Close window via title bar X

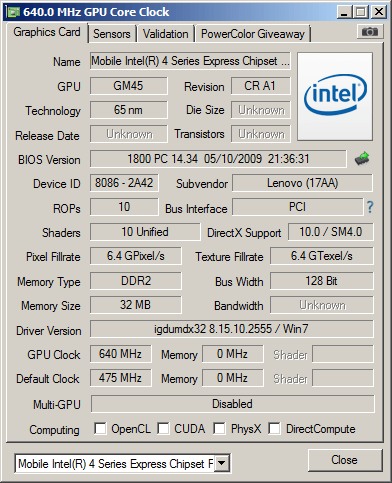(379, 12)
